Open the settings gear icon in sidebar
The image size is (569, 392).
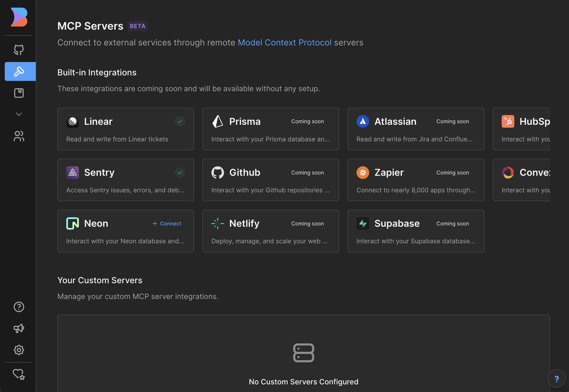pos(19,350)
